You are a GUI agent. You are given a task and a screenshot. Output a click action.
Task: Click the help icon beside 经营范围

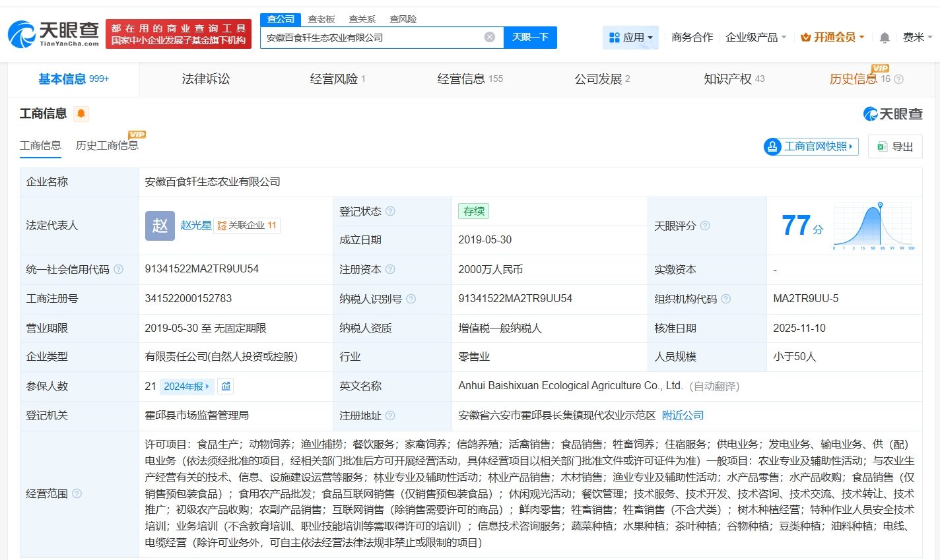click(77, 493)
